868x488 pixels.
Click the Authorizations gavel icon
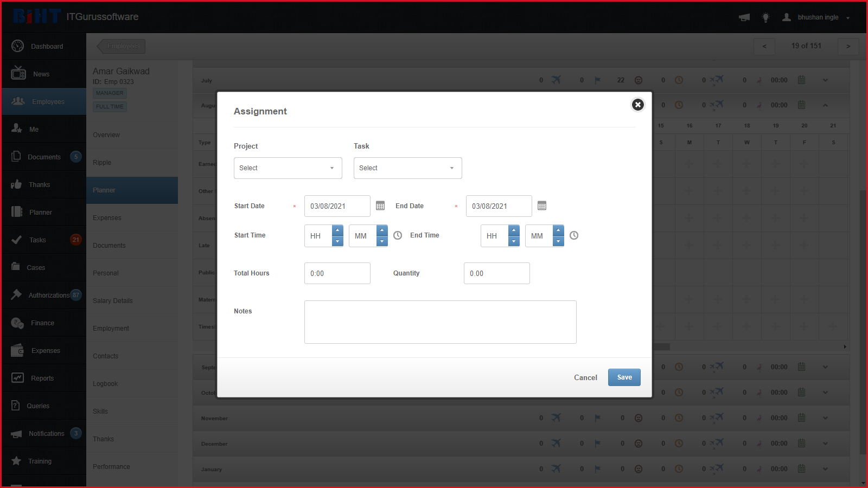17,294
